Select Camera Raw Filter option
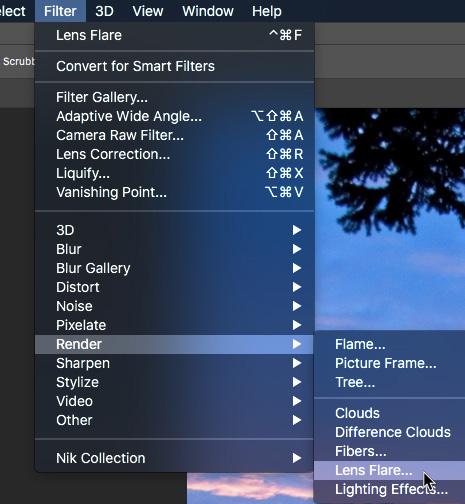Image resolution: width=465 pixels, height=504 pixels. [x=174, y=135]
